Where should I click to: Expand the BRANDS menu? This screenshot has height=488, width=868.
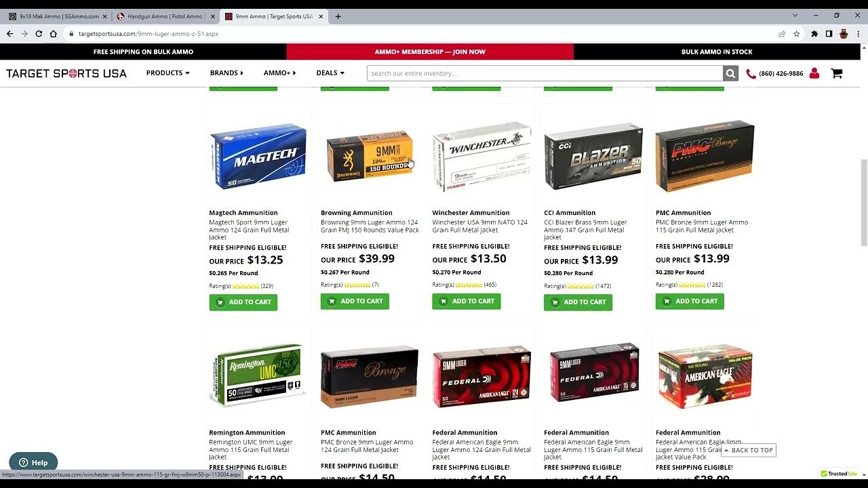pos(226,73)
